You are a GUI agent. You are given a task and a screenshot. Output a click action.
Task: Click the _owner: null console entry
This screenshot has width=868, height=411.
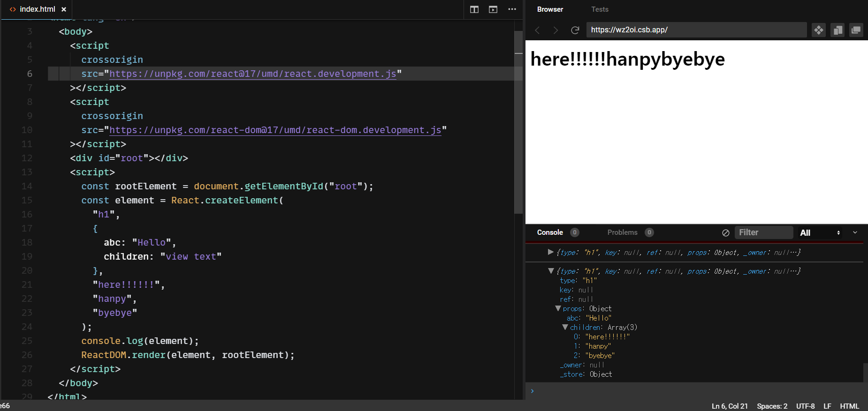[x=582, y=365]
